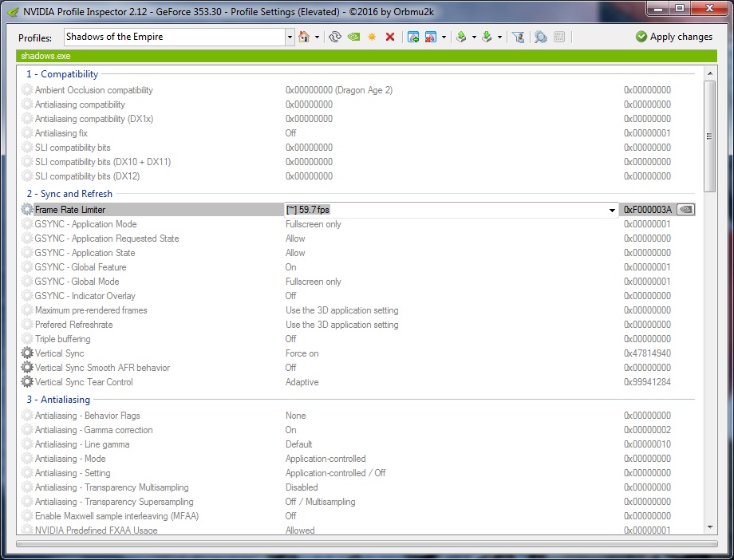
Task: Select Antialiasing - Transparency Supersampling row
Action: (x=358, y=502)
